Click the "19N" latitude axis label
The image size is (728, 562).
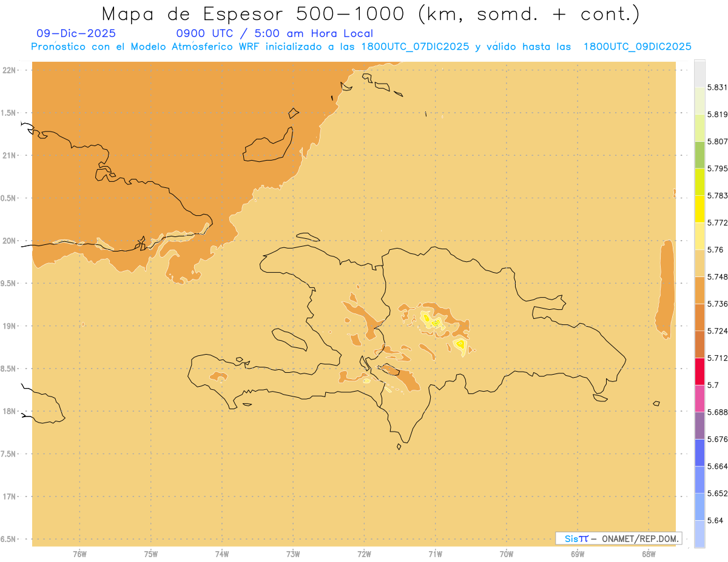point(9,326)
